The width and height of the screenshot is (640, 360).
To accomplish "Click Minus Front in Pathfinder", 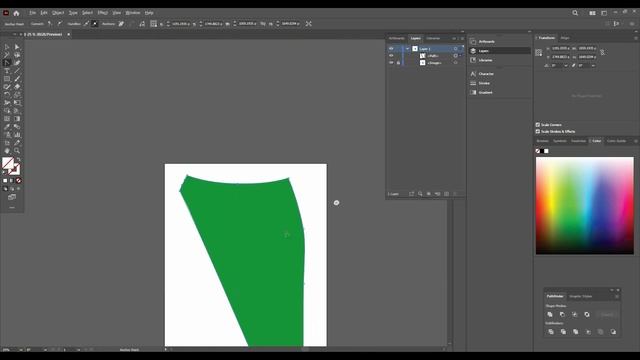I will point(562,315).
